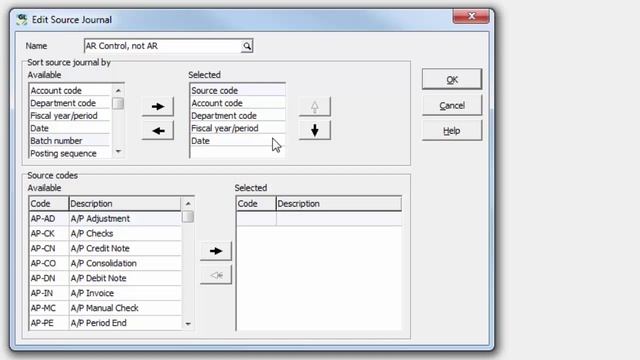Select the AP-IN A/P Invoice row

105,293
